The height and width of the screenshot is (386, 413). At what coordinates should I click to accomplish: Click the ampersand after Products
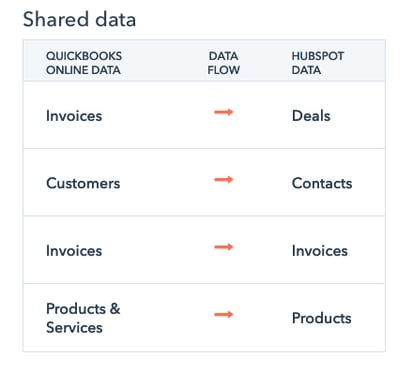[115, 309]
